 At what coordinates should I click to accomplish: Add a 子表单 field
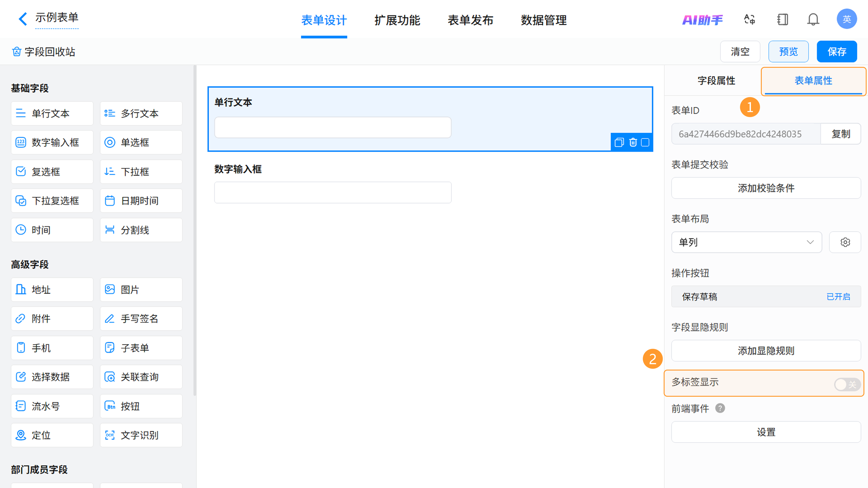[141, 348]
